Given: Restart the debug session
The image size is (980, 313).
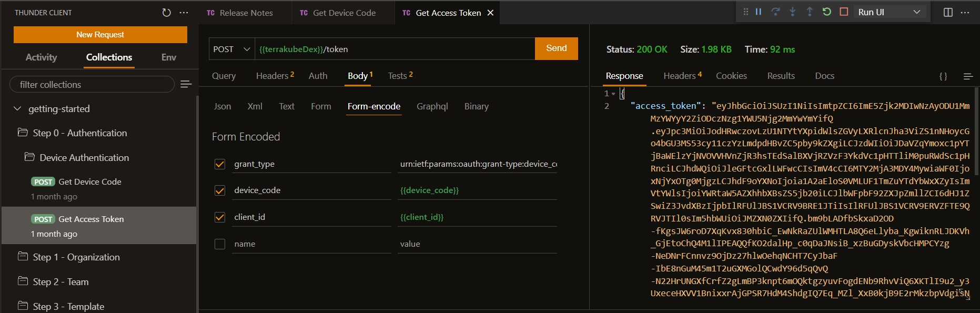Looking at the screenshot, I should tap(827, 12).
